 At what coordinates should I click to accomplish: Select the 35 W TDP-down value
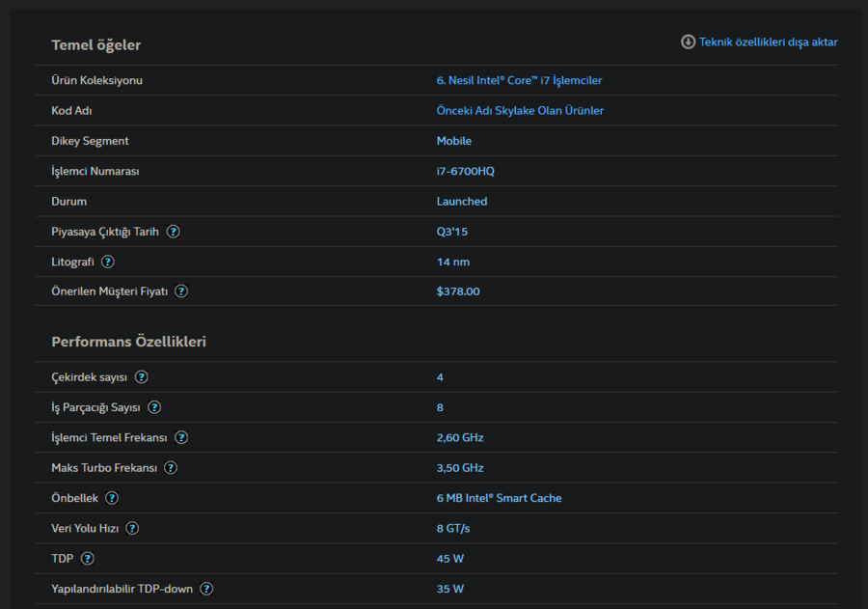tap(450, 589)
